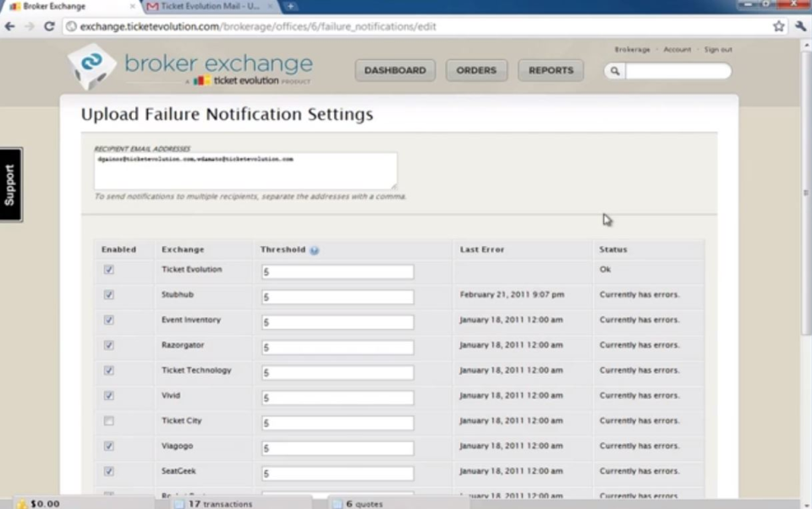Enable the Ticket City checkbox
The height and width of the screenshot is (509, 812).
coord(108,420)
